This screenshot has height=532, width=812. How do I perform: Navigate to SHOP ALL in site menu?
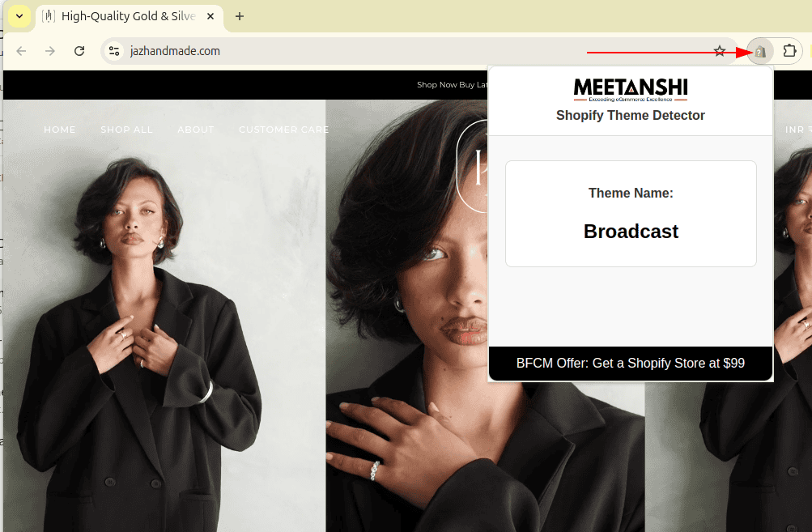coord(126,130)
